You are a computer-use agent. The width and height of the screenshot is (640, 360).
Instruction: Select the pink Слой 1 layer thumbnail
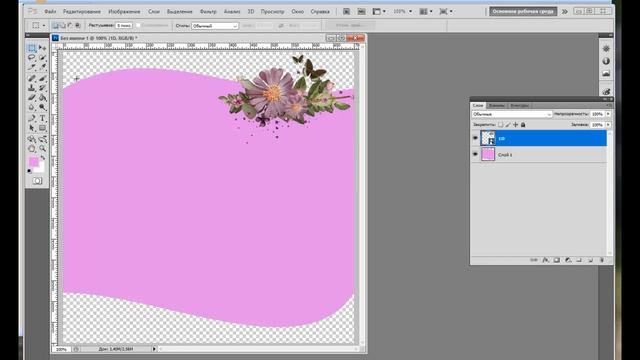pos(488,154)
